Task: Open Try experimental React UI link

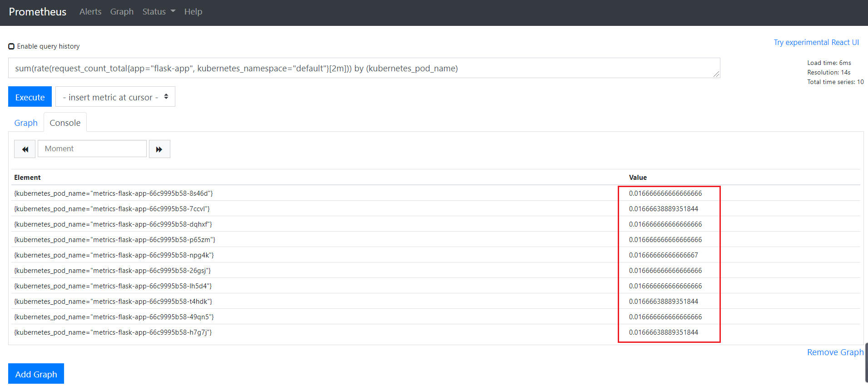Action: pos(816,42)
